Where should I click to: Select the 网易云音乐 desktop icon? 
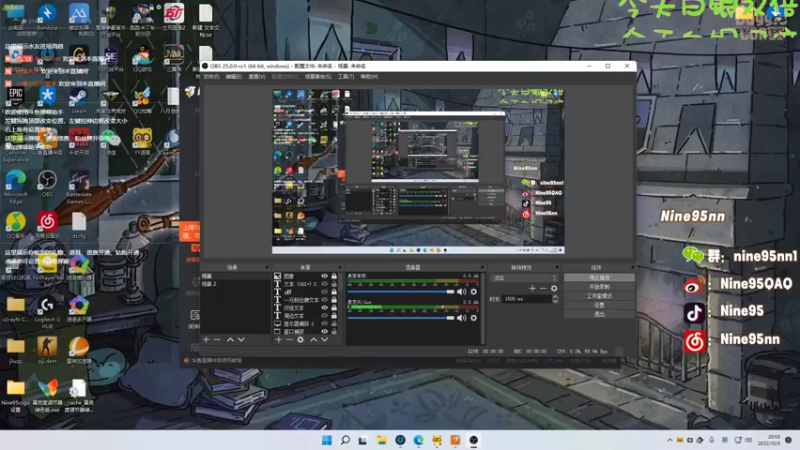coord(47,226)
